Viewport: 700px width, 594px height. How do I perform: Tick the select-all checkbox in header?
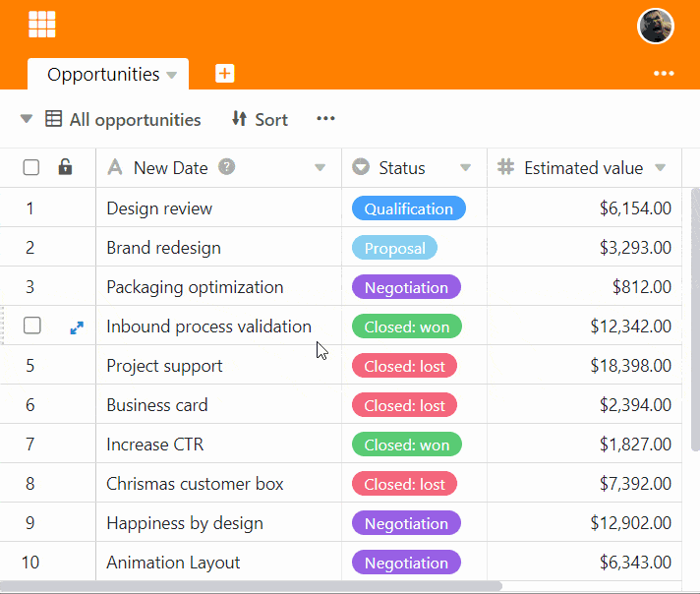point(31,168)
